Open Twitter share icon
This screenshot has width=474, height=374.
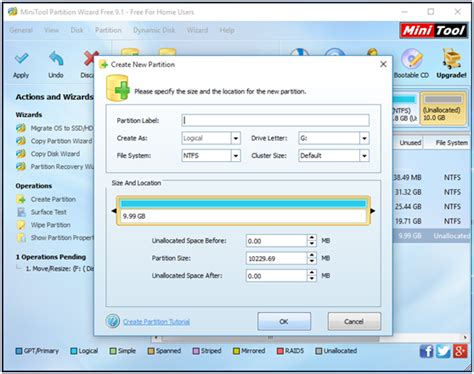pos(443,351)
